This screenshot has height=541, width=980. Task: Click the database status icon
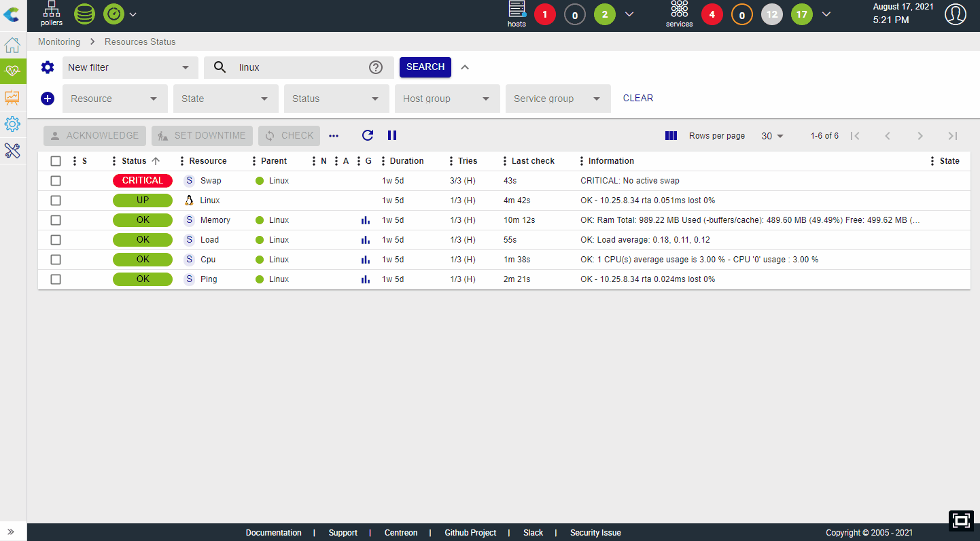84,14
